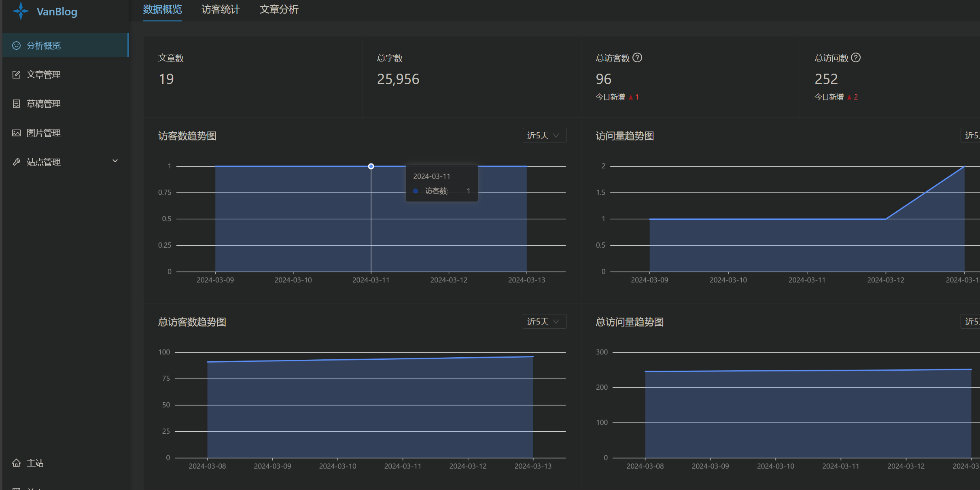Click 2024-03-13 axis label in 访客数趋势图
980x490 pixels.
(527, 280)
